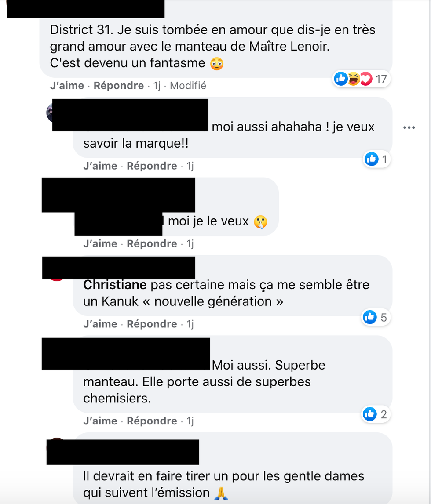Like the "superbes chemisiers" reply
The height and width of the screenshot is (504, 431).
pos(100,421)
